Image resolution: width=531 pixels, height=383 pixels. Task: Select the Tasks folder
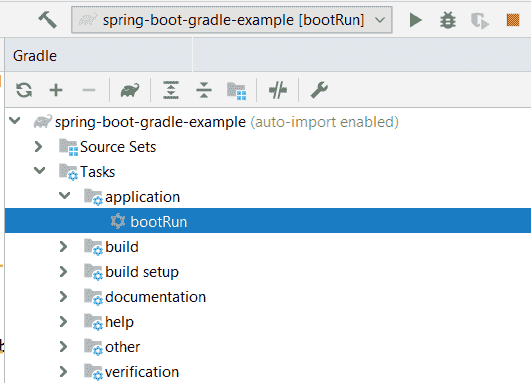pos(98,172)
